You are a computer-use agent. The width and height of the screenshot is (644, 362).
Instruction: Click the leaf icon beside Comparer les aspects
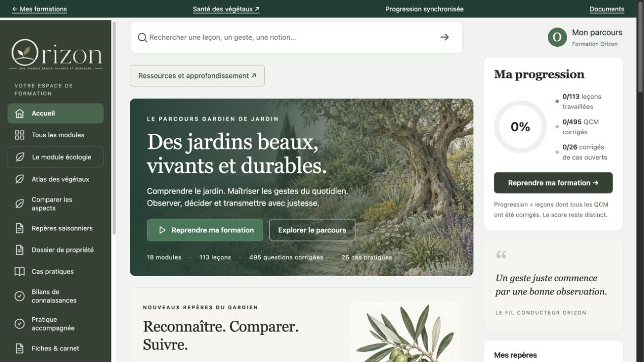pos(19,204)
